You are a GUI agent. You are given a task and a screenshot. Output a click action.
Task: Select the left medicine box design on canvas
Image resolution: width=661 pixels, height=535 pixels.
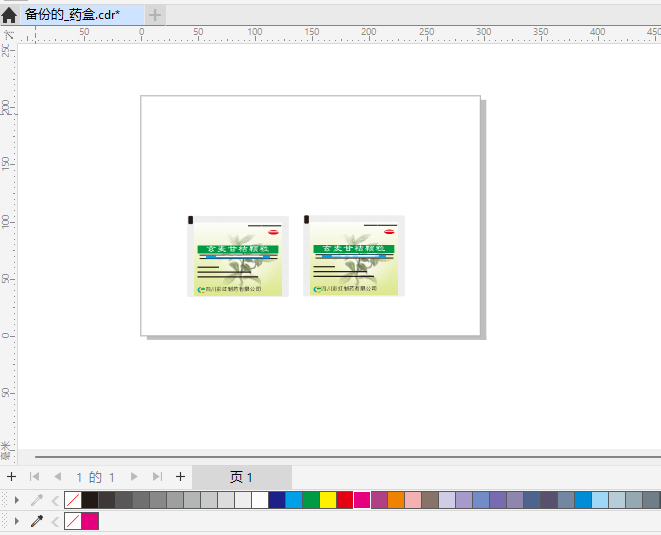[238, 256]
